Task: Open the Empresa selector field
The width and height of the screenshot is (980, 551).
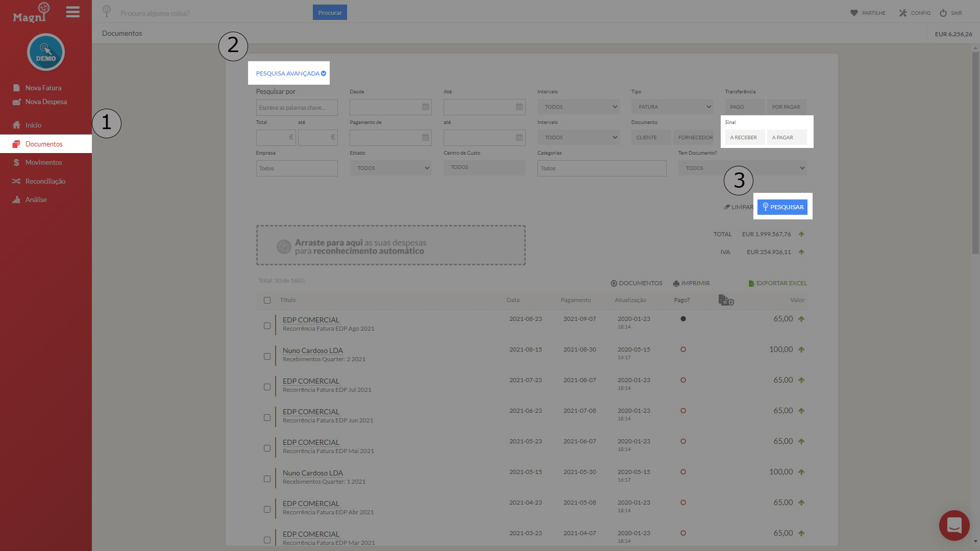Action: coord(297,168)
